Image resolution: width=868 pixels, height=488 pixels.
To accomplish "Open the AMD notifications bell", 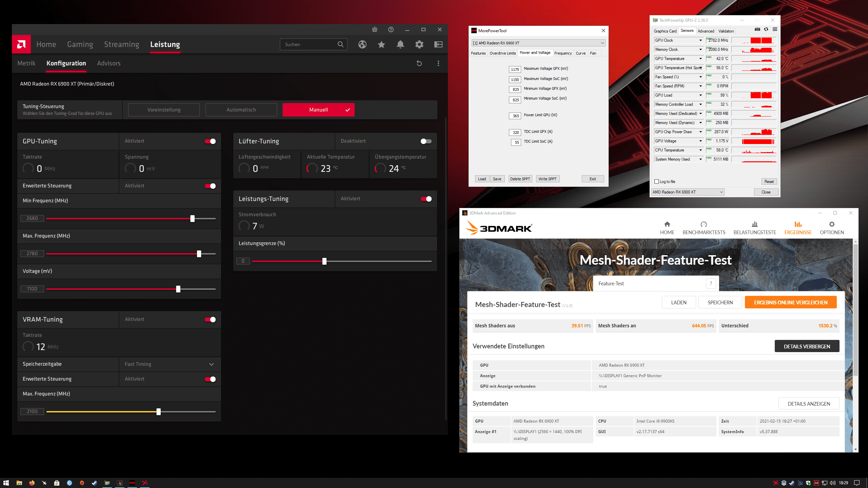I will point(400,44).
